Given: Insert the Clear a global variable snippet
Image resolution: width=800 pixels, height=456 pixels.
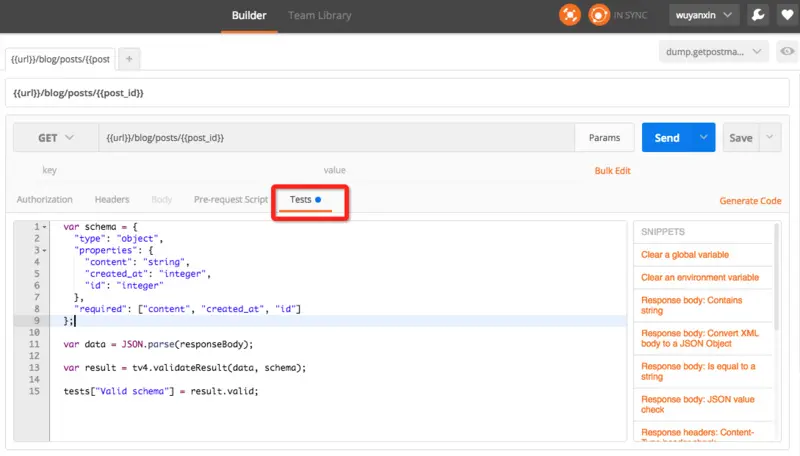Looking at the screenshot, I should point(685,255).
